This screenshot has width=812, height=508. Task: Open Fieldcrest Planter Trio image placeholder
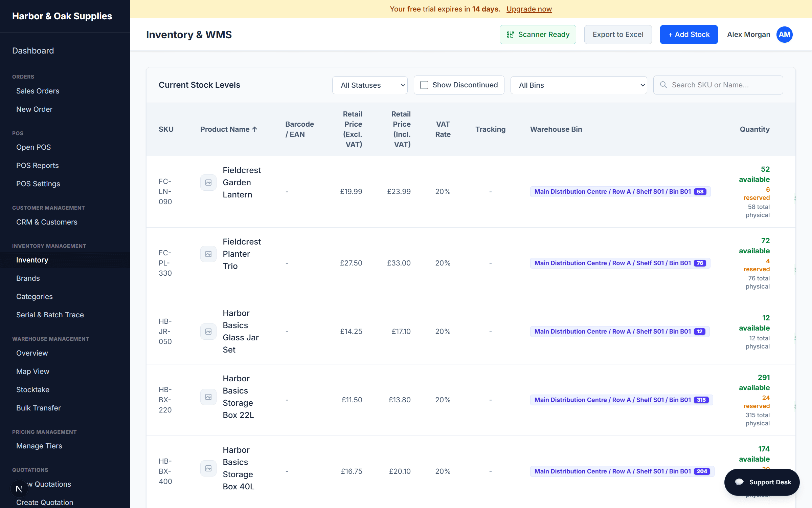pyautogui.click(x=208, y=254)
